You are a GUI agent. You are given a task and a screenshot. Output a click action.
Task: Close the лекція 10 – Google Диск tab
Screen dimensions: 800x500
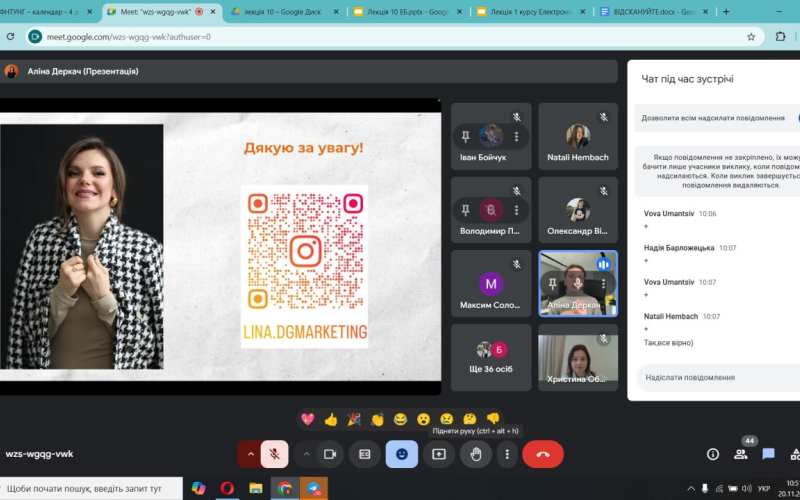336,12
